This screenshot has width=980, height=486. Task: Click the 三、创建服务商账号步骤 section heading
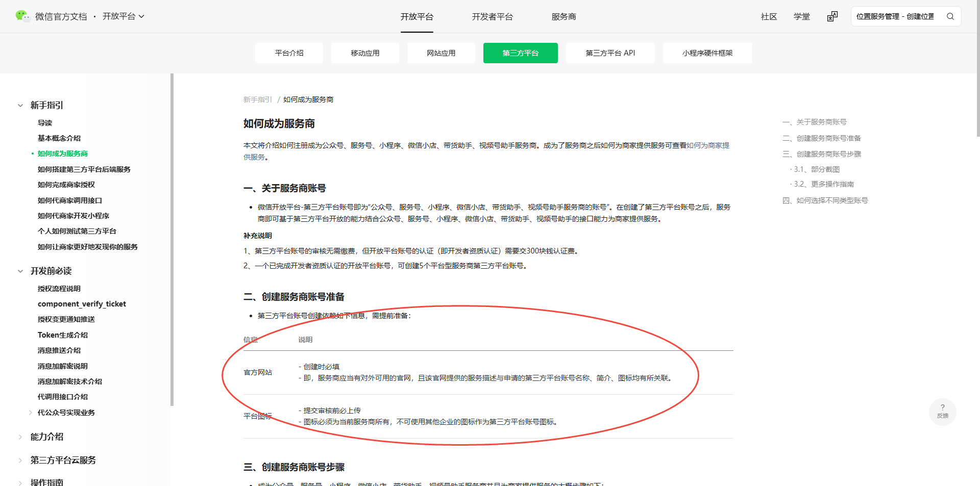(x=294, y=467)
